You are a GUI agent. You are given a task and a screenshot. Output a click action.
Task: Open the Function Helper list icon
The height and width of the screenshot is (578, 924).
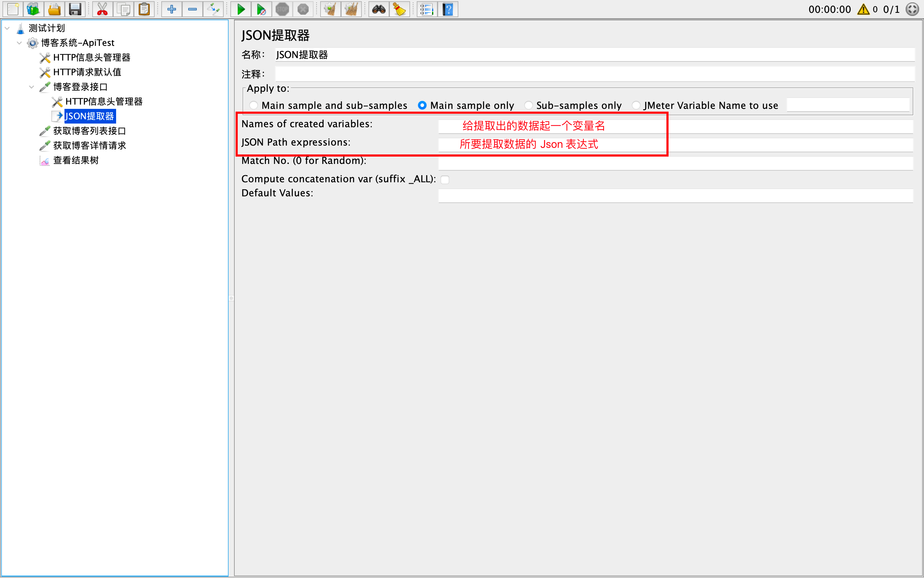pyautogui.click(x=427, y=9)
